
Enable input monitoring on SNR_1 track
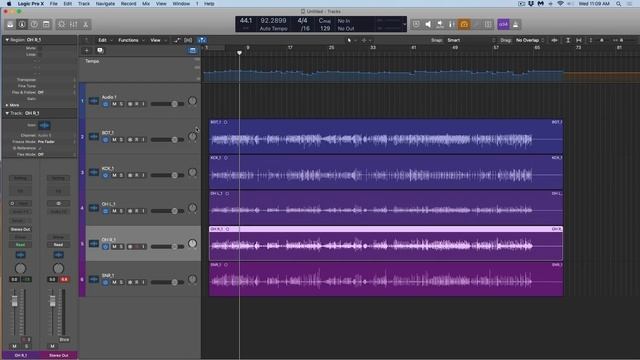143,282
